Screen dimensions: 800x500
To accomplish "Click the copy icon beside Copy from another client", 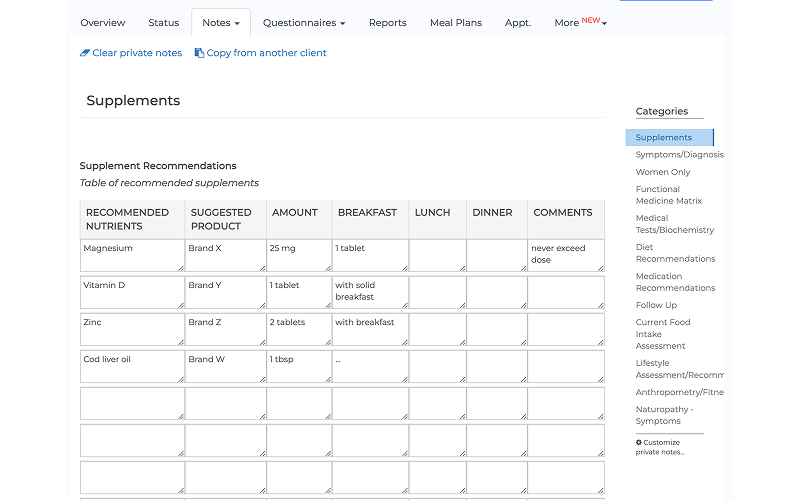I will 199,53.
